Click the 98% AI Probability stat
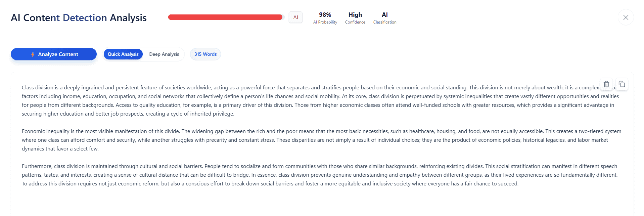This screenshot has height=216, width=644. point(325,18)
